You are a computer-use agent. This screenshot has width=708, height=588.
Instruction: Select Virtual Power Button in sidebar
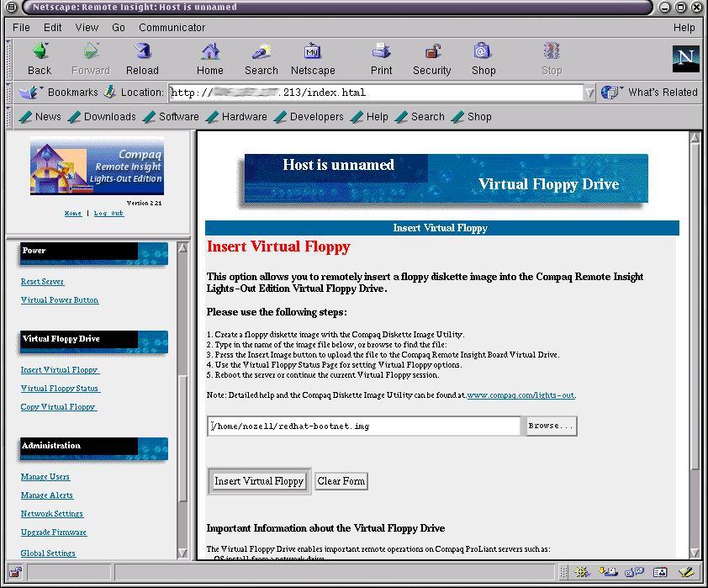59,299
